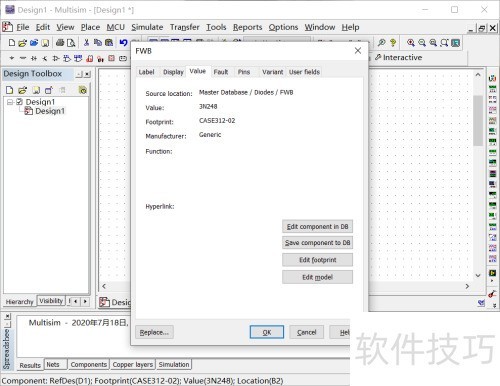Toggle the checkbox beside Design1 root
The image size is (500, 386).
coord(19,102)
